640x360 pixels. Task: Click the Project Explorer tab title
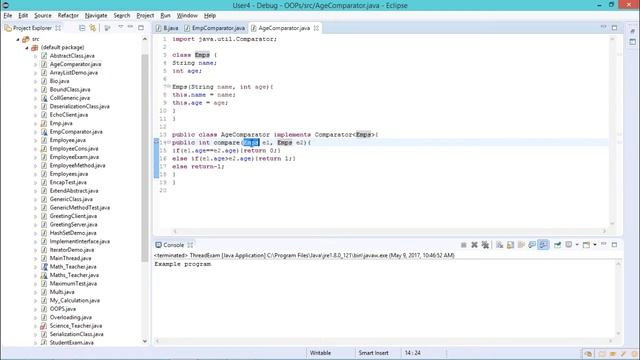coord(32,28)
